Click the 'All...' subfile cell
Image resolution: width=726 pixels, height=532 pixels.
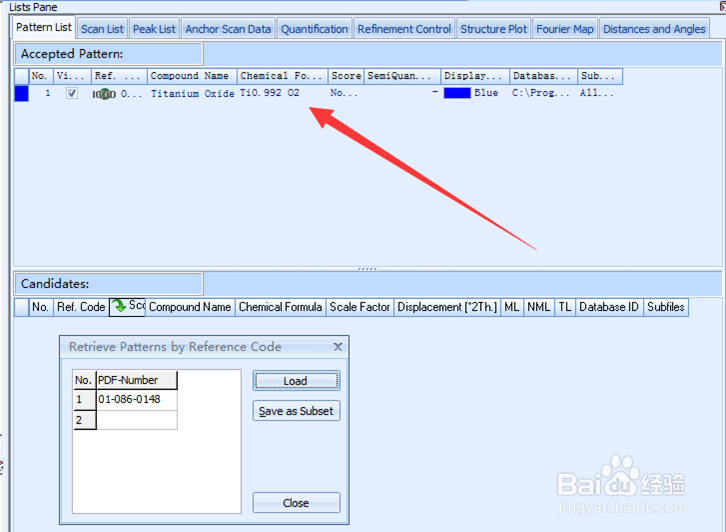click(x=596, y=93)
